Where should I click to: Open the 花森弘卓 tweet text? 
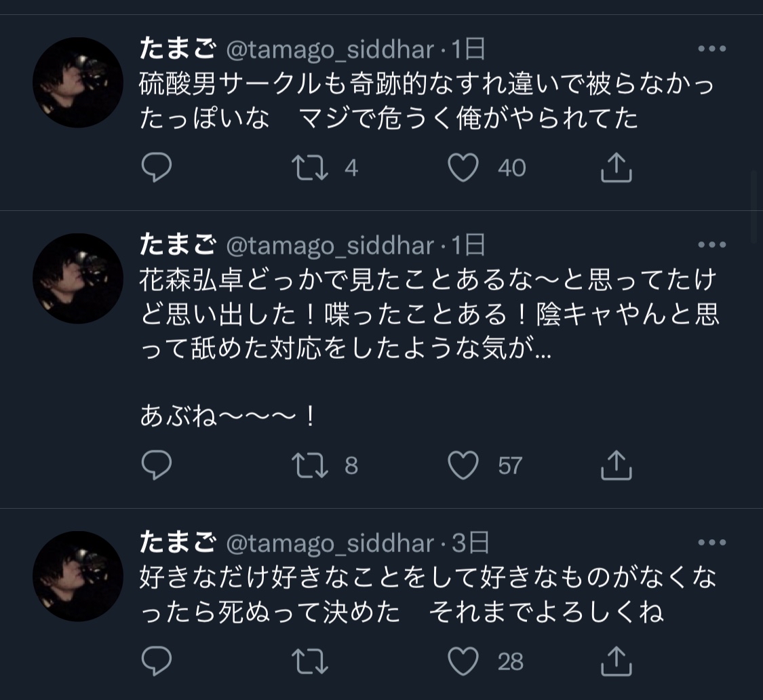429,315
